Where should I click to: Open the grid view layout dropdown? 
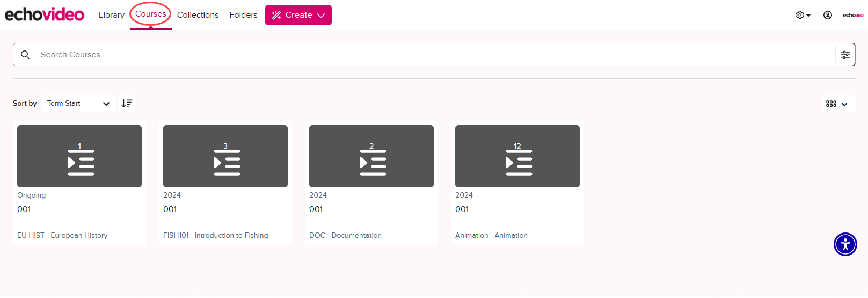[x=837, y=104]
